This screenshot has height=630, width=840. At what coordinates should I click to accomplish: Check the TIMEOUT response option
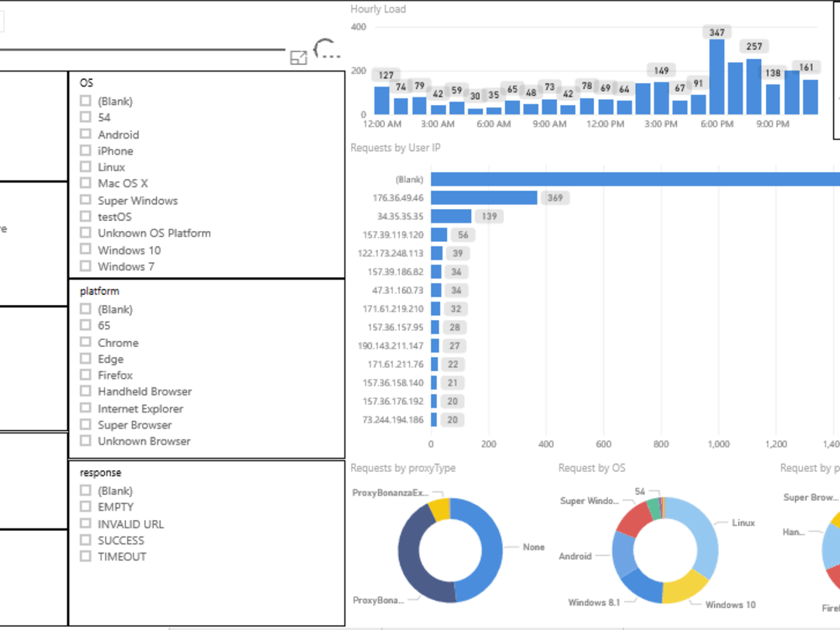(x=85, y=556)
